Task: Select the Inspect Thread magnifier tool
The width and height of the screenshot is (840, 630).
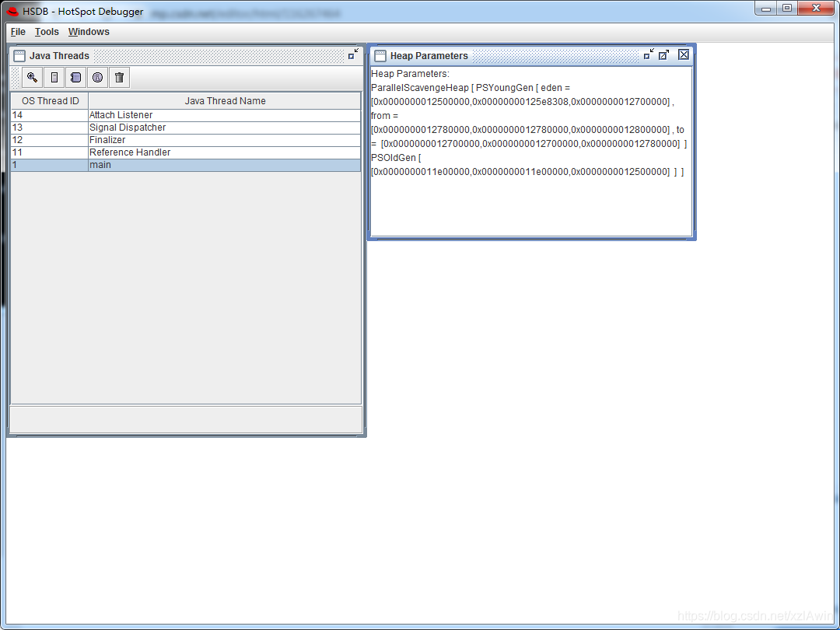Action: pos(32,77)
